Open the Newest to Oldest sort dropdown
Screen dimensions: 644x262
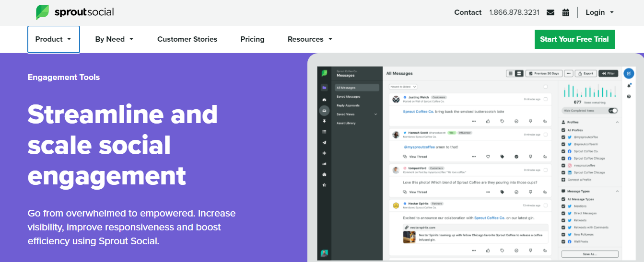point(403,87)
